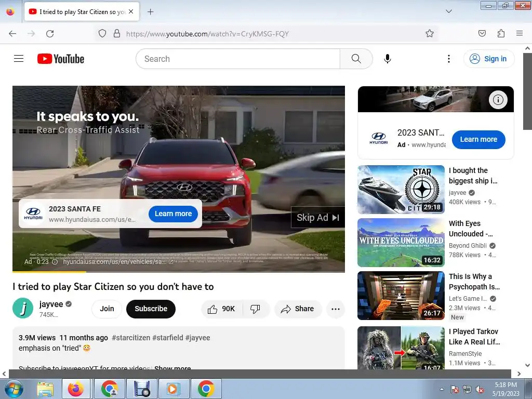Screen dimensions: 532x399
Task: Show hidden system tray icons
Action: [x=442, y=389]
